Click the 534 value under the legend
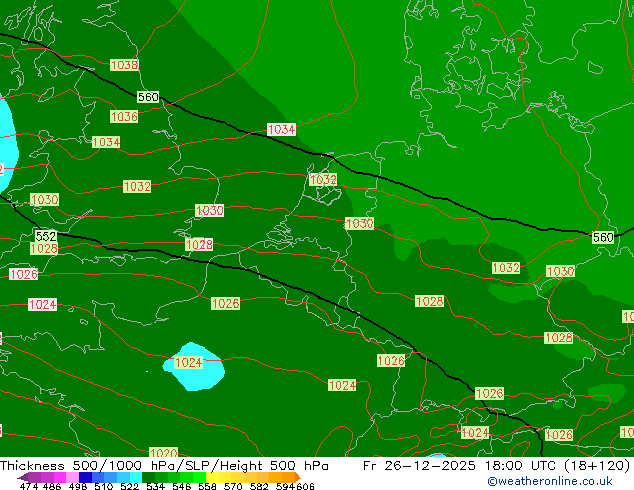The height and width of the screenshot is (490, 634). [x=155, y=486]
